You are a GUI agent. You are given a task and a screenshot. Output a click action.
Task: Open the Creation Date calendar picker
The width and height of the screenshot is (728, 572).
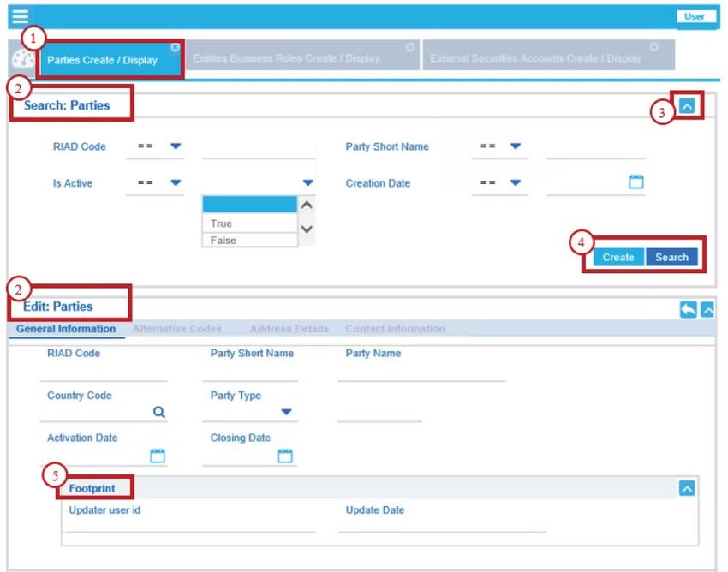[x=636, y=182]
